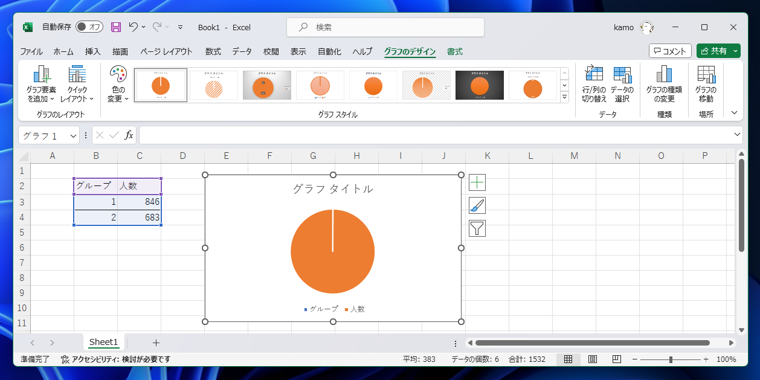Change chart type (グラフの種類の変更)

point(664,84)
